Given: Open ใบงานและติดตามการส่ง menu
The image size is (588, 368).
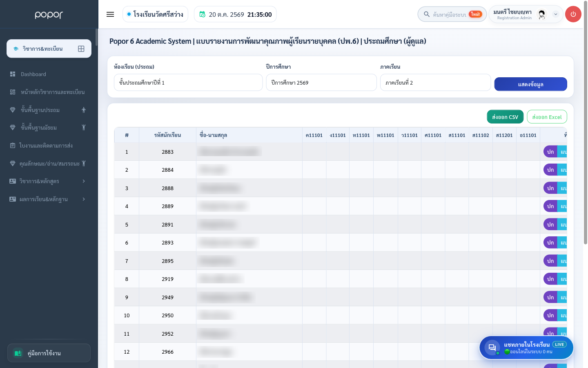Looking at the screenshot, I should 49,146.
